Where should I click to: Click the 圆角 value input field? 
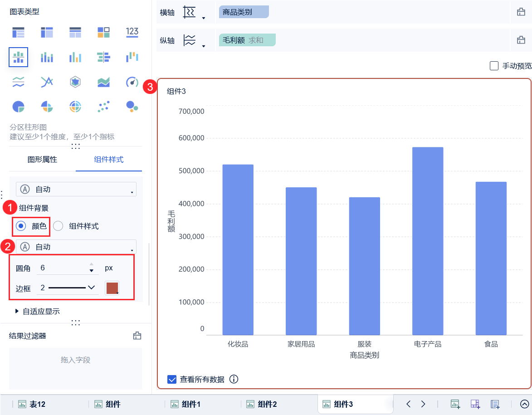[63, 268]
